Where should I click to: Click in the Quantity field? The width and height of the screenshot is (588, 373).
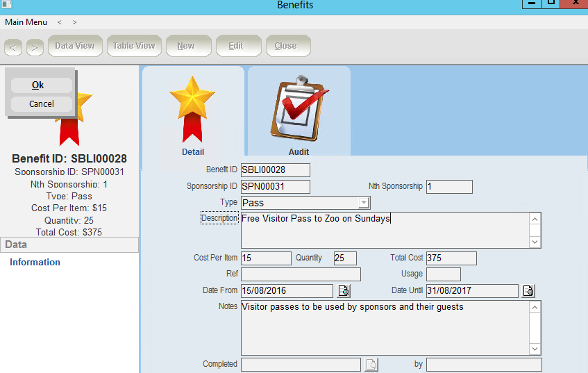click(x=345, y=258)
